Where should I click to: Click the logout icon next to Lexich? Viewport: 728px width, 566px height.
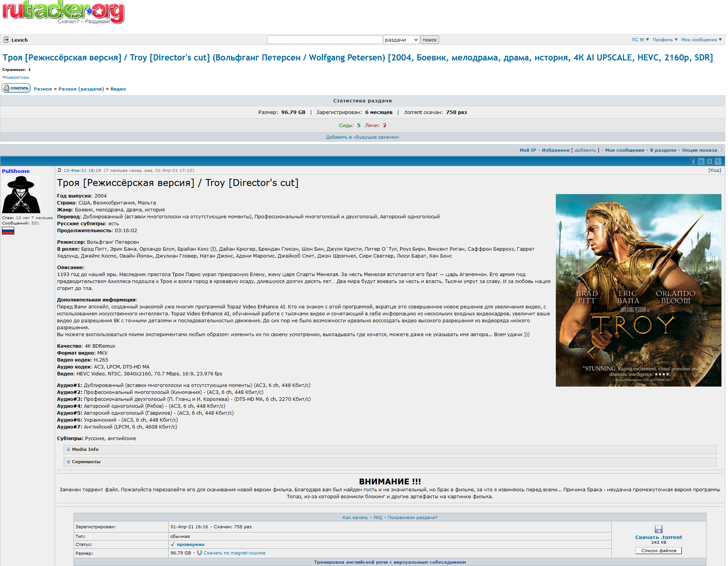[6, 40]
